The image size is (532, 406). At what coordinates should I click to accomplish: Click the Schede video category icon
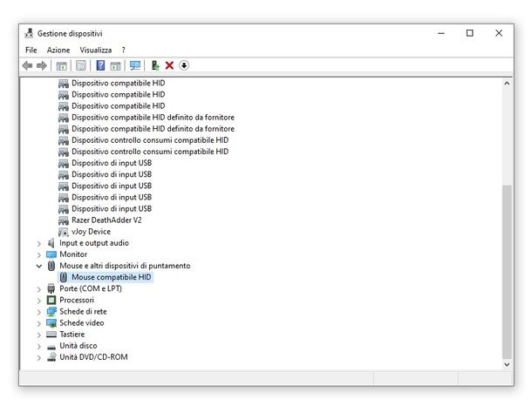click(51, 323)
